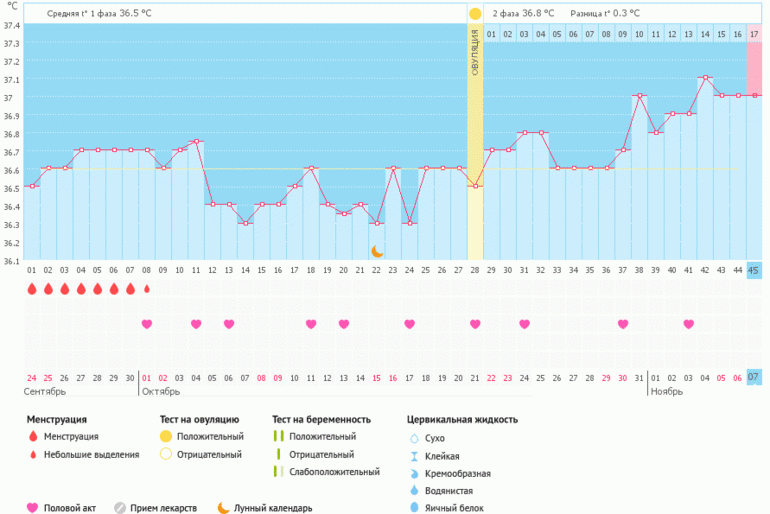Click the yellow circle above the ovulation column
The width and height of the screenshot is (770, 514).
[x=475, y=14]
